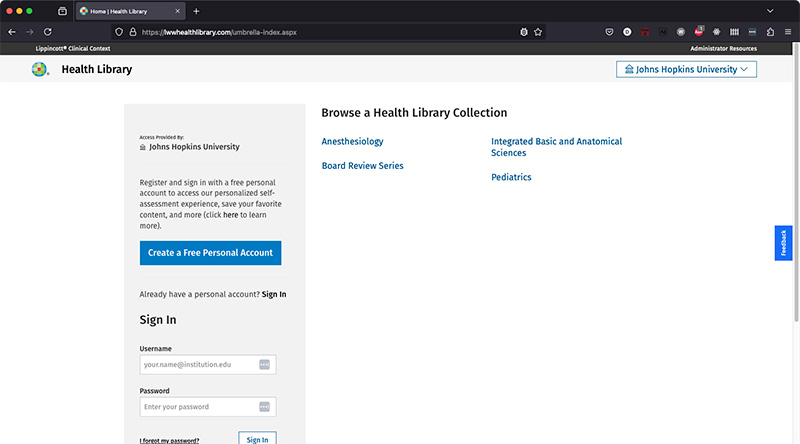Click the page vertical scrollbar
The width and height of the screenshot is (800, 444).
click(796, 184)
